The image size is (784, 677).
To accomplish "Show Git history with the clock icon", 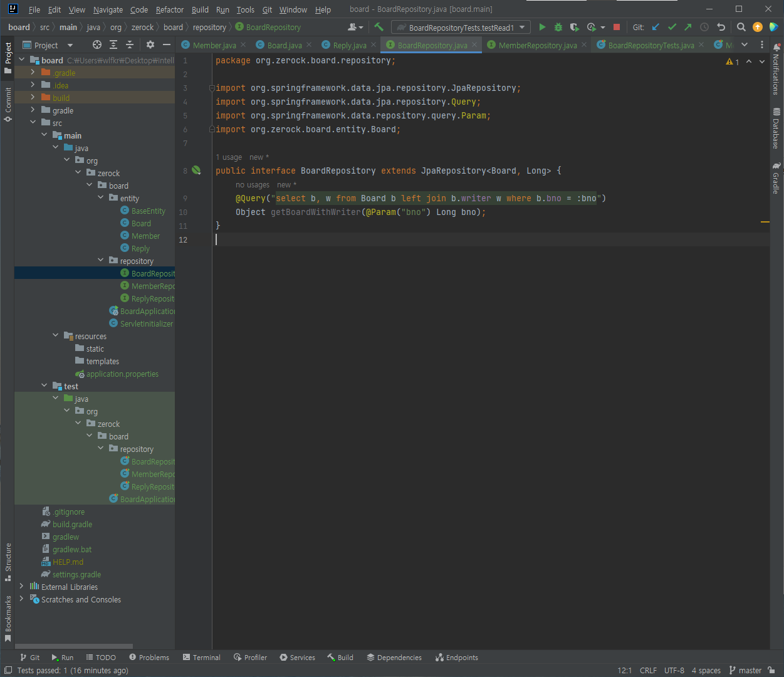I will [x=704, y=27].
